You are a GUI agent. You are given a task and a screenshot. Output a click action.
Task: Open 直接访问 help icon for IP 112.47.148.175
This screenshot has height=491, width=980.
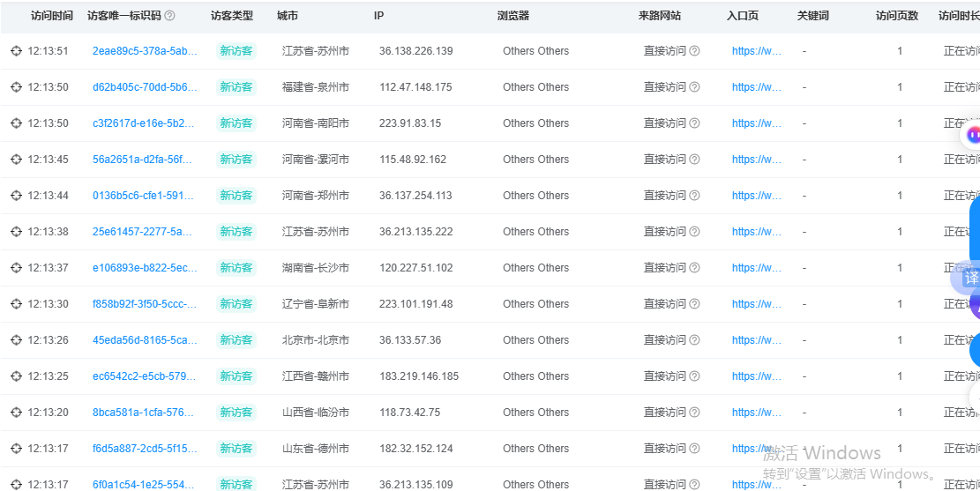coord(694,87)
